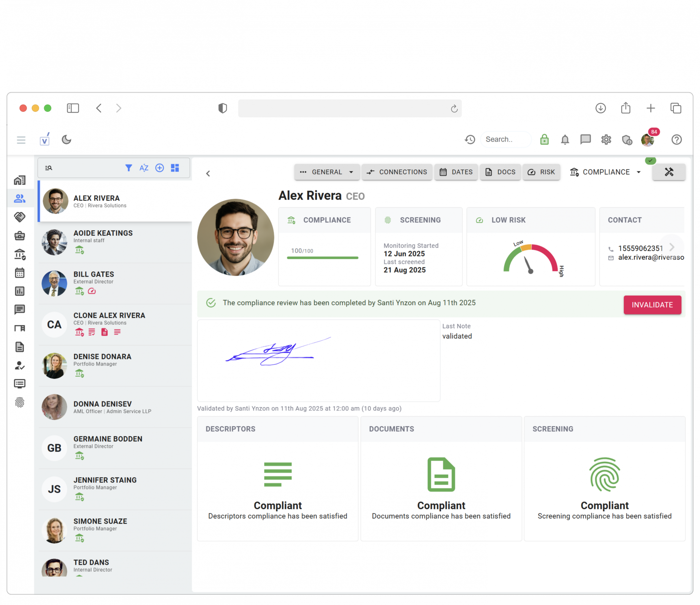Open the calendar sidebar icon
Screen dimensions: 700x605
coord(20,273)
